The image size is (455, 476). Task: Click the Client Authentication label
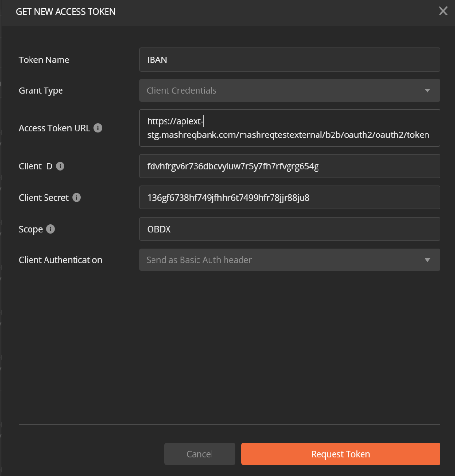[61, 260]
